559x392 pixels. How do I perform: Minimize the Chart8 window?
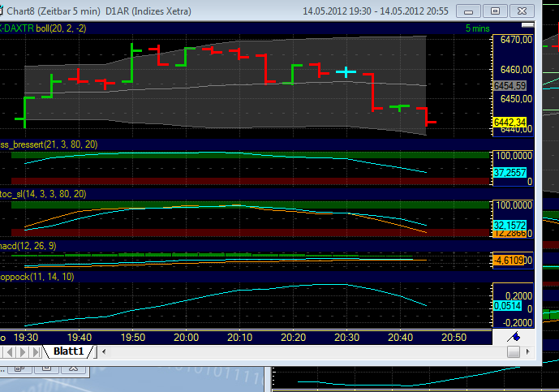tap(468, 11)
